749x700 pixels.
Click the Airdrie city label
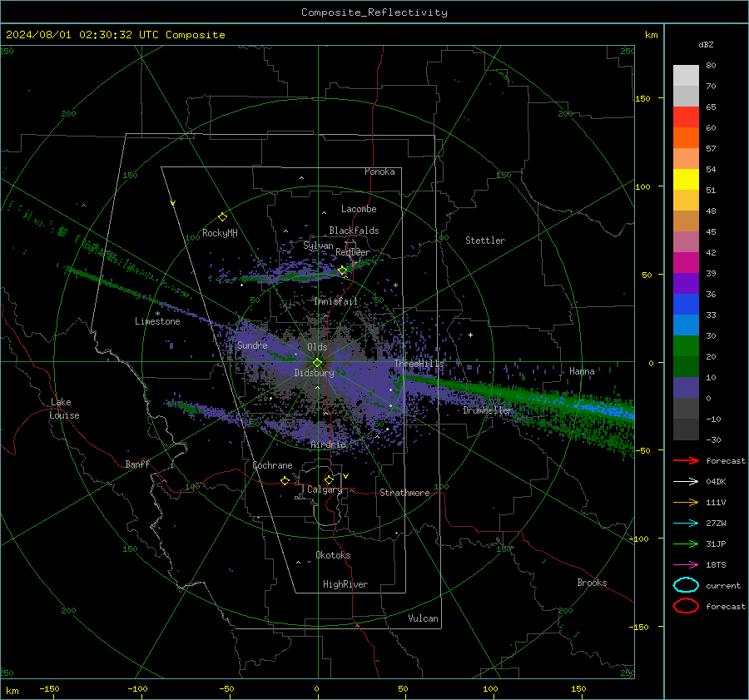coord(328,444)
